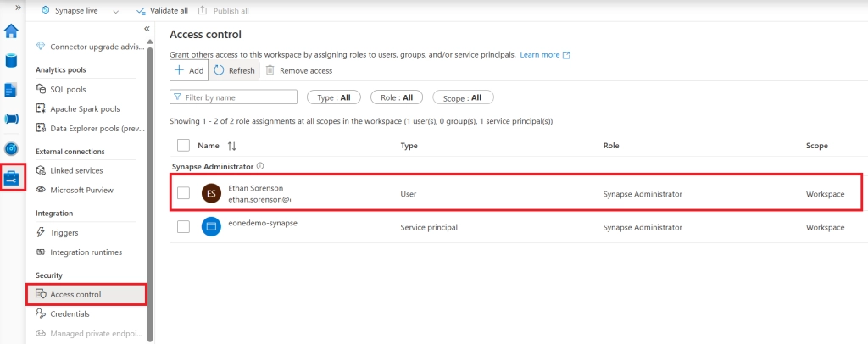The image size is (868, 344).
Task: Click the Role column header
Action: click(611, 146)
